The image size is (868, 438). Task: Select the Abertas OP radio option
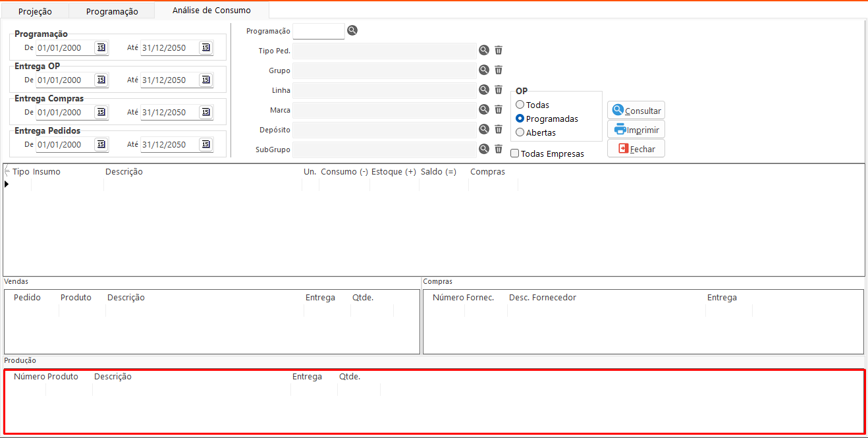pos(520,132)
